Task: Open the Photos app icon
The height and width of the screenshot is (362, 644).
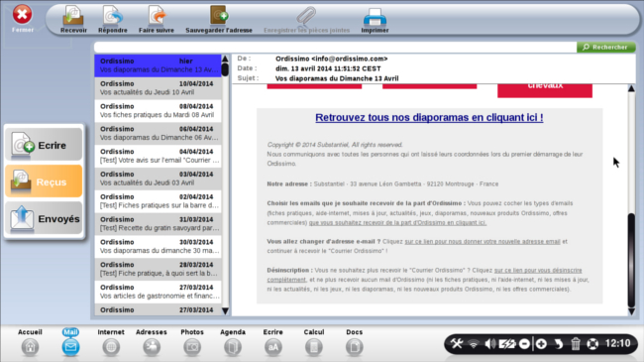Action: (x=192, y=347)
